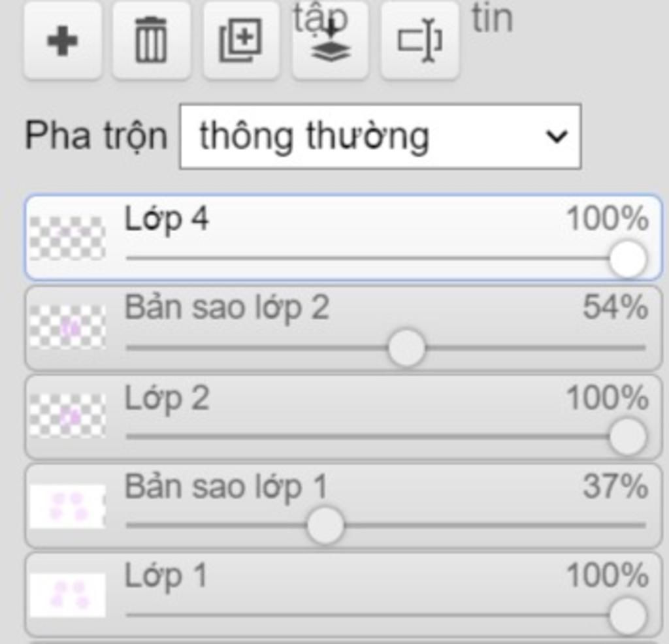
Task: Duplicate the layer with copy-plus icon
Action: click(x=240, y=41)
